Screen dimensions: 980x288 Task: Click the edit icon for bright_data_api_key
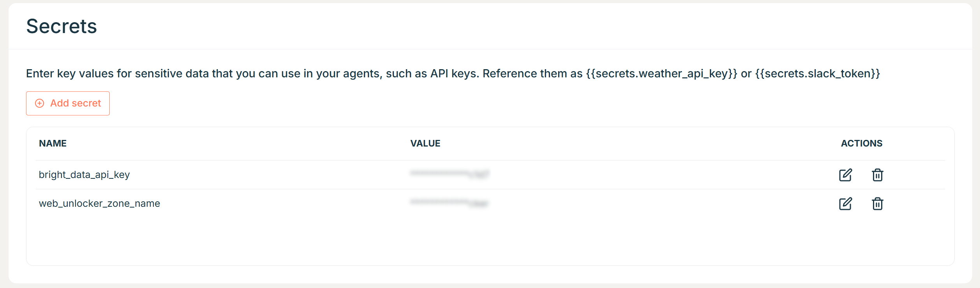pyautogui.click(x=846, y=175)
